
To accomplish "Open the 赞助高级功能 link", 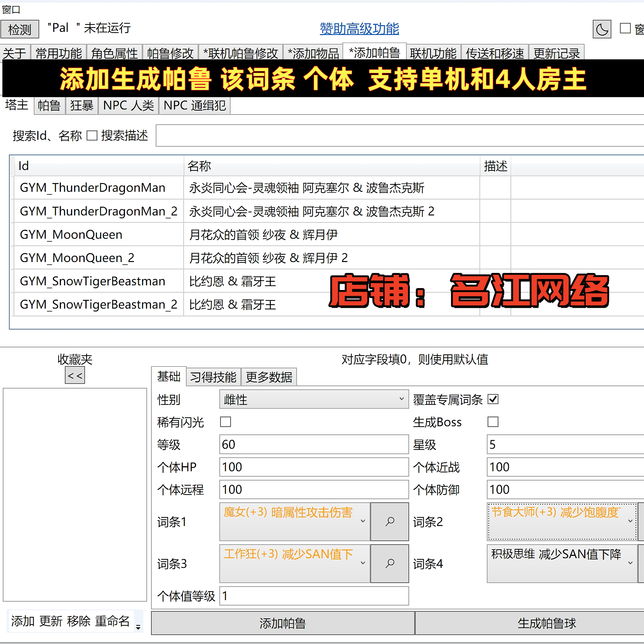I will click(359, 28).
